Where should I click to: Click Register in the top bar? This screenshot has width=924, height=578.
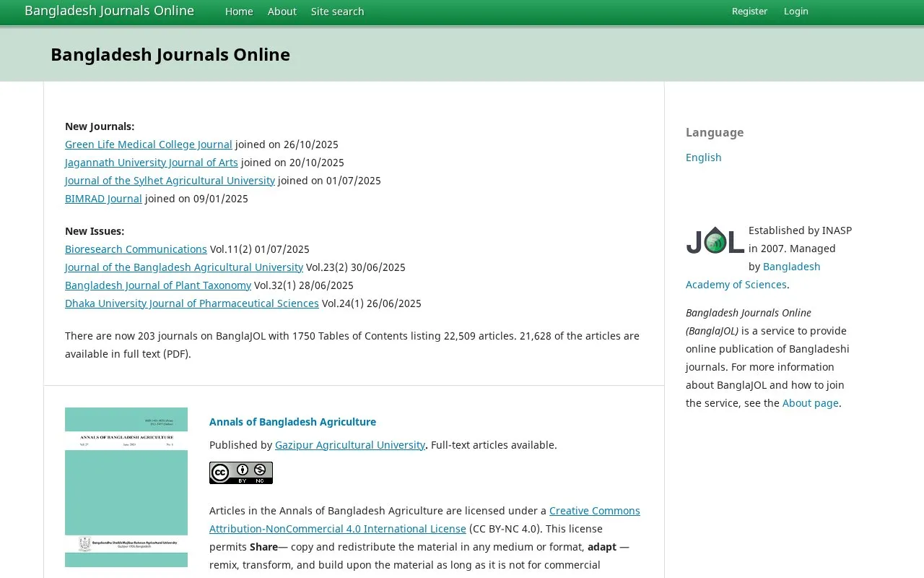point(749,11)
